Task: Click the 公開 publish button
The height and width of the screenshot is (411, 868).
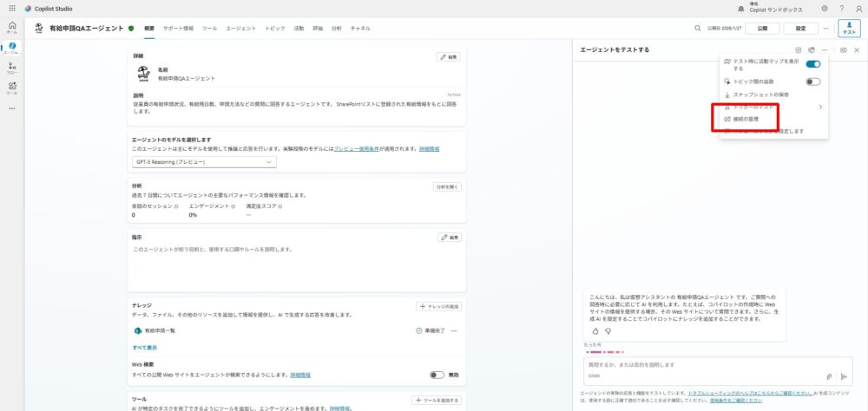Action: pos(762,29)
